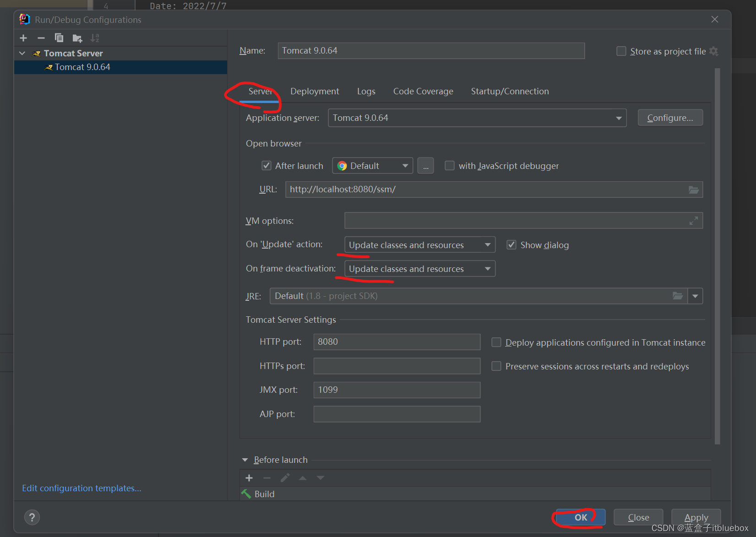Browse for JRE folder

coord(678,296)
